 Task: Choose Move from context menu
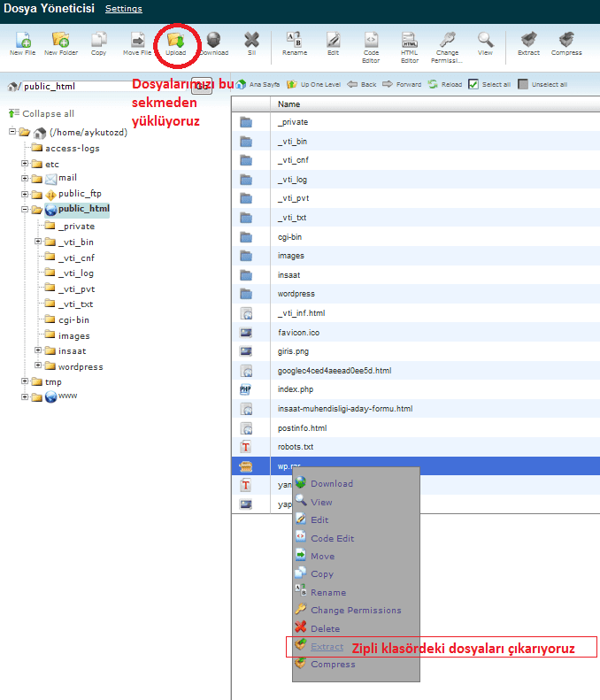(323, 557)
